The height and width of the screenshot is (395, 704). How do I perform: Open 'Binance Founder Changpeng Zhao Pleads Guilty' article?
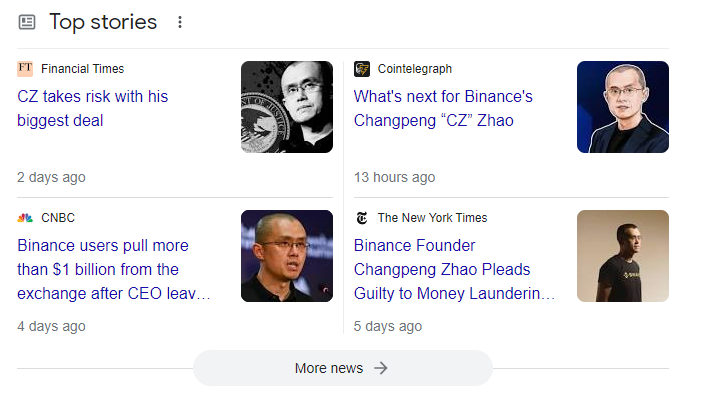[454, 269]
